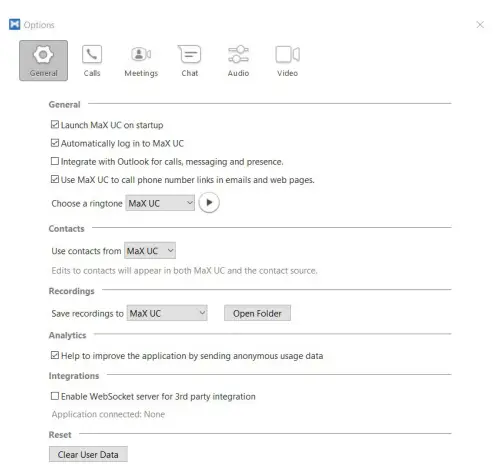Click 'Application connected: None' text
Image resolution: width=493 pixels, height=475 pixels.
click(x=108, y=414)
